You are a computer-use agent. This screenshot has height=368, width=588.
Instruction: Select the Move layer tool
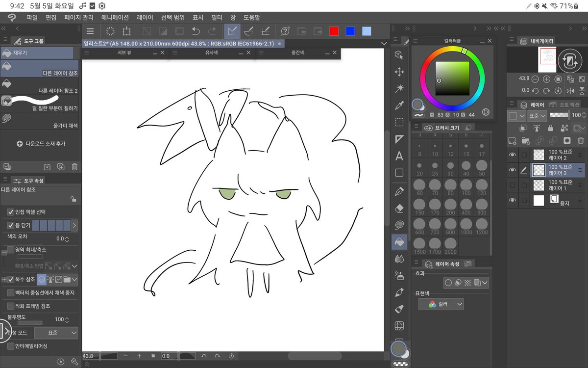[x=399, y=72]
